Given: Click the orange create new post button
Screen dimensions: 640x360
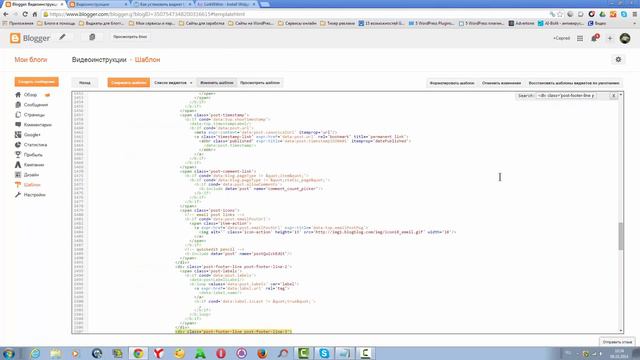Looking at the screenshot, I should 36,82.
